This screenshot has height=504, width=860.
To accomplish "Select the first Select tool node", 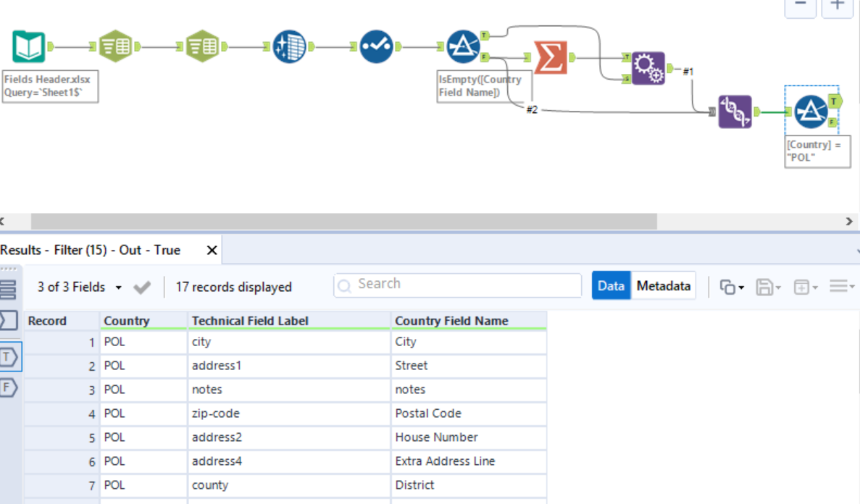I will click(116, 46).
